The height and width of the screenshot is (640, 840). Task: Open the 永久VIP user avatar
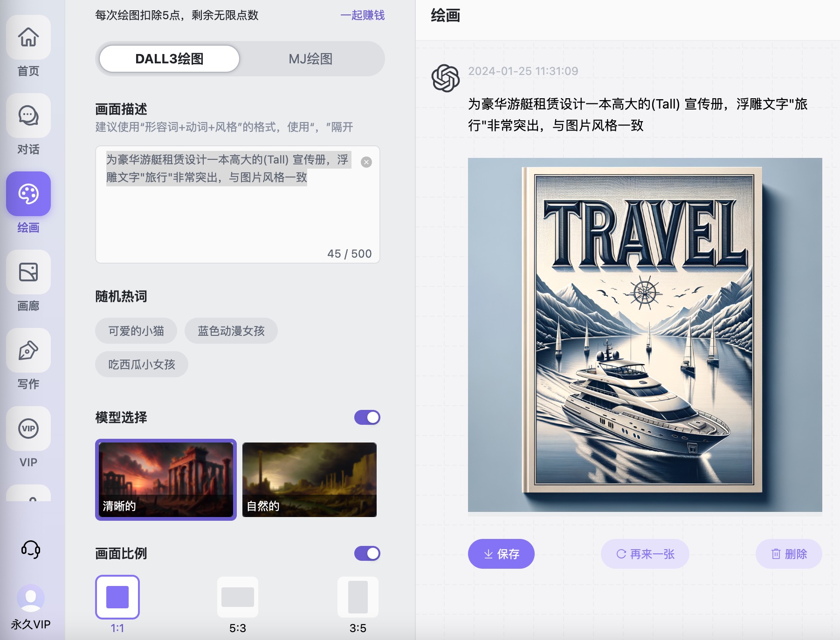31,598
